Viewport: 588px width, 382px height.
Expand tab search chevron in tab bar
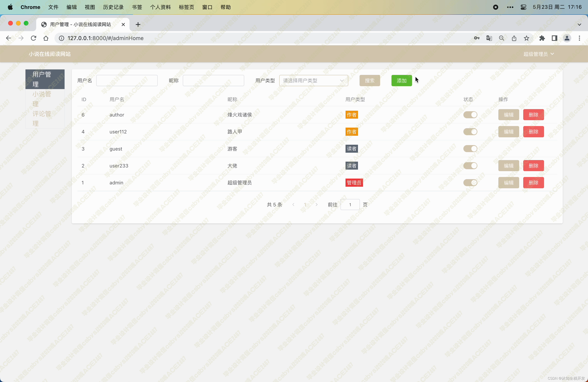click(579, 25)
